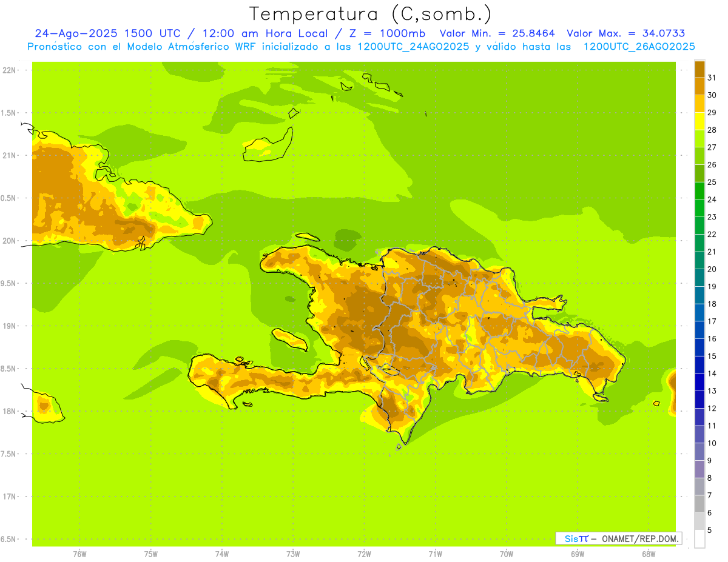
Task: Click the '20N' latitude label
Action: [9, 241]
